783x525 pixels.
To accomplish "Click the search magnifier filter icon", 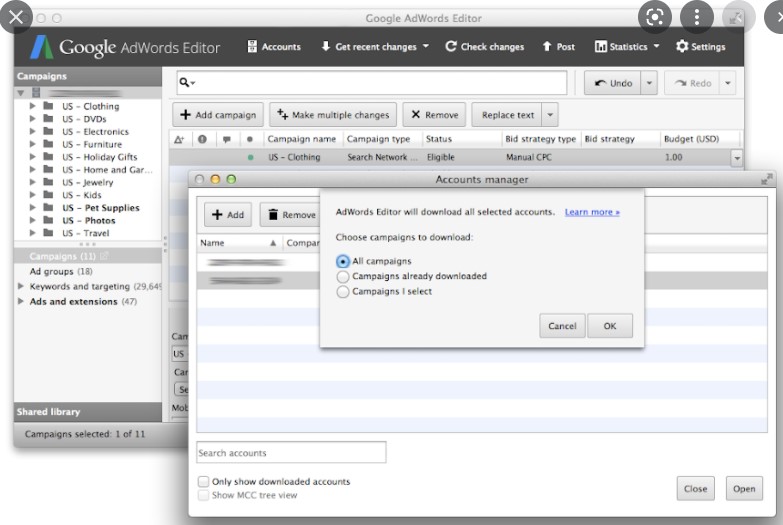I will (187, 82).
